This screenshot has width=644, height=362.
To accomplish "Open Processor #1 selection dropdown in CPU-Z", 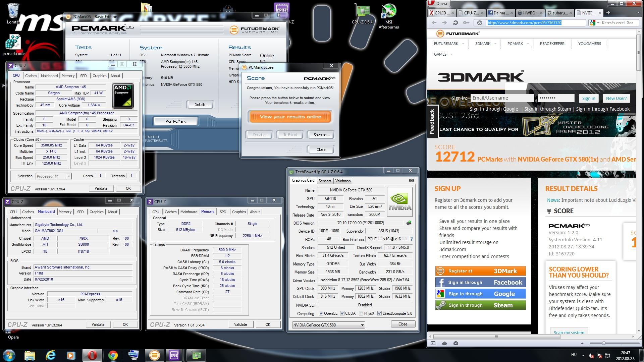I will (54, 176).
